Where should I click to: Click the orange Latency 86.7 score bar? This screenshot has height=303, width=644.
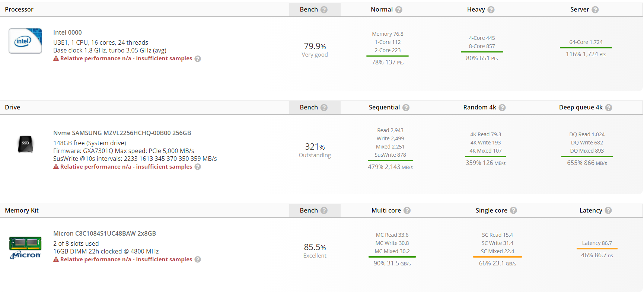tap(597, 248)
